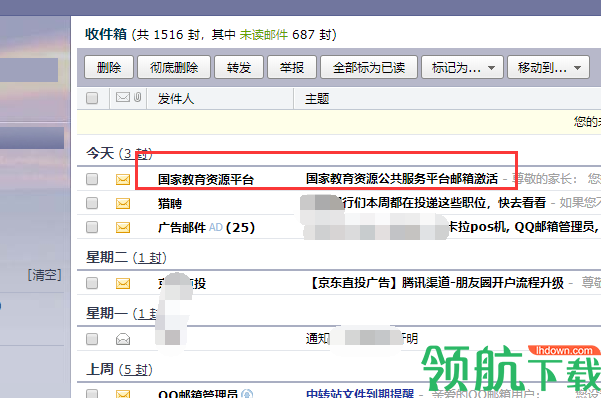601x398 pixels.
Task: Open the 标记为... dropdown
Action: (462, 67)
